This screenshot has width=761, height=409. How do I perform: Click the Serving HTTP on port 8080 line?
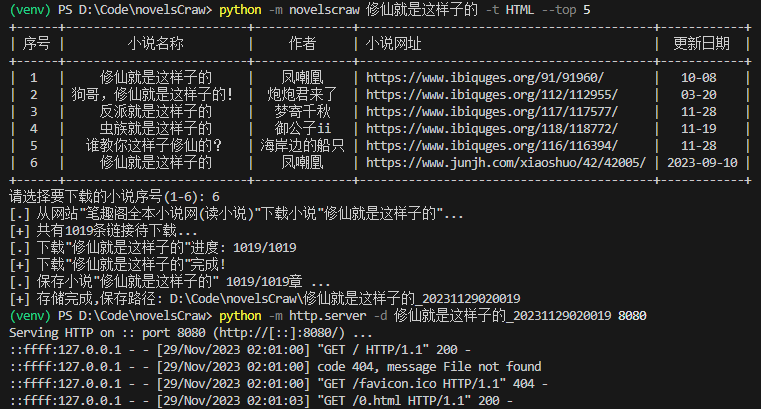pos(191,333)
